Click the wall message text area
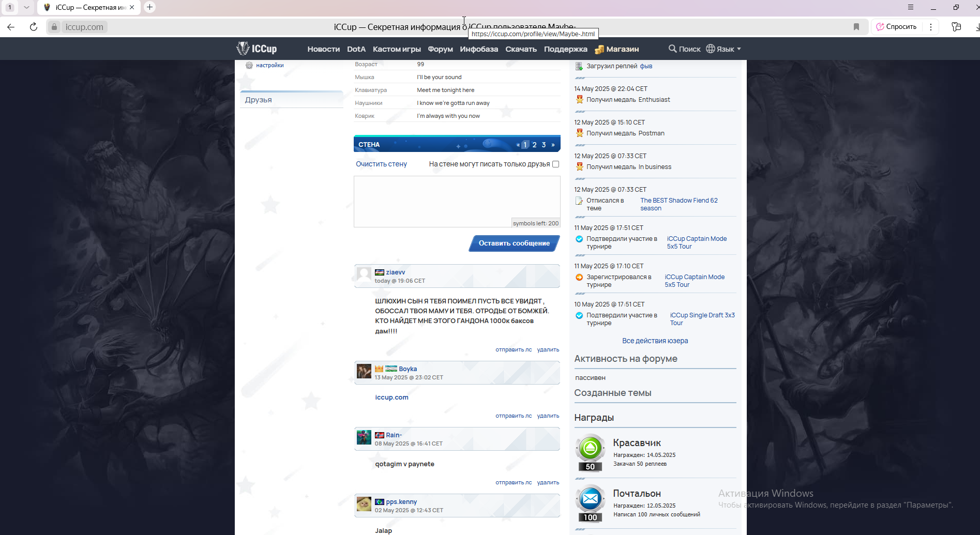The width and height of the screenshot is (980, 535). click(x=457, y=202)
